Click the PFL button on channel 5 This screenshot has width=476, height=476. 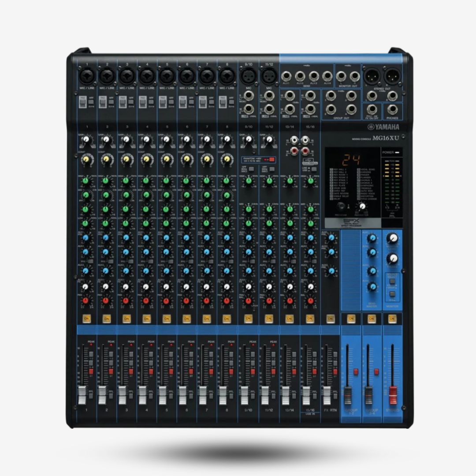(171, 396)
